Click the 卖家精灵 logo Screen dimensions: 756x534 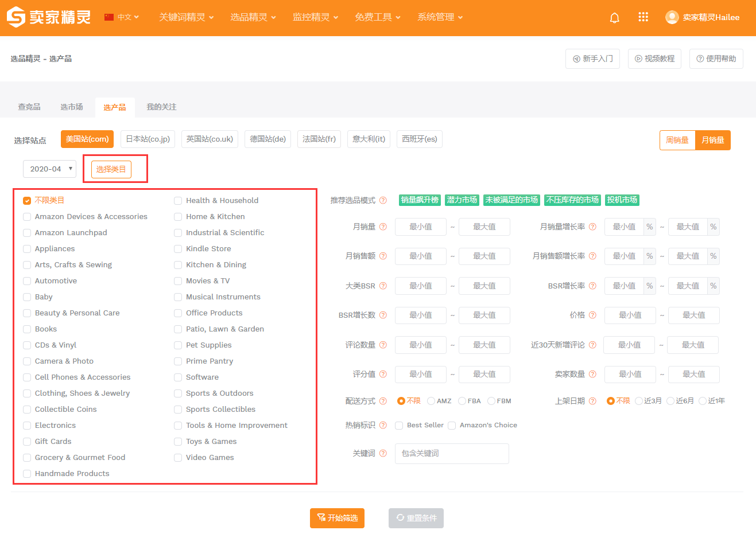tap(49, 17)
